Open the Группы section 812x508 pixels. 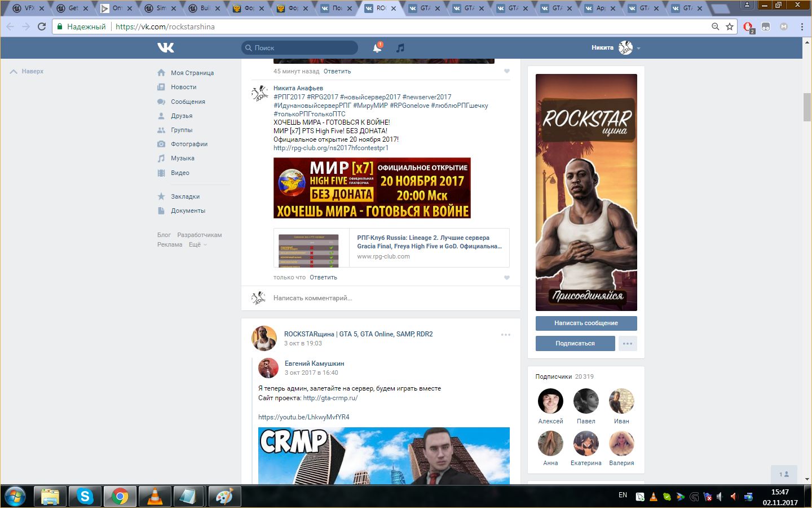pyautogui.click(x=182, y=130)
